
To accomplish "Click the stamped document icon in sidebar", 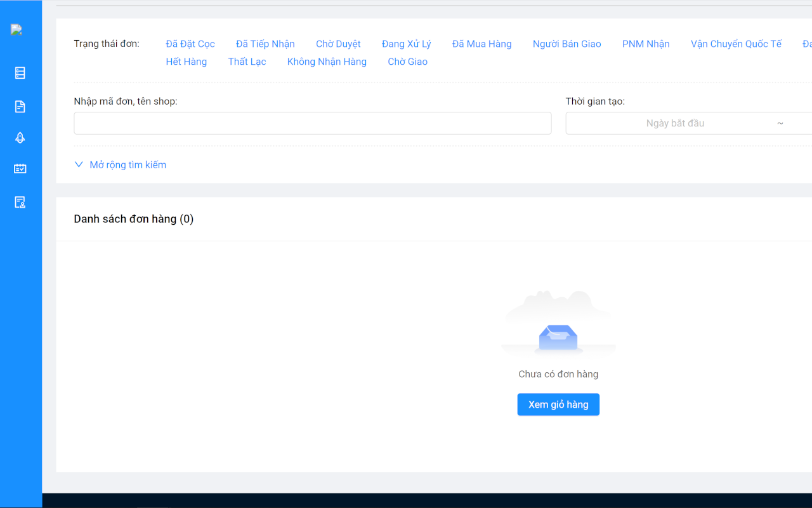I will tap(20, 203).
